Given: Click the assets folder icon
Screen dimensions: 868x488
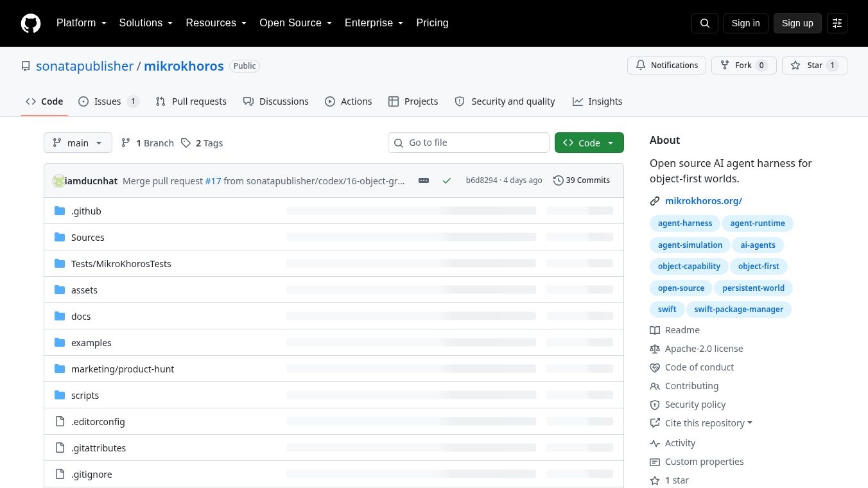Looking at the screenshot, I should [60, 290].
